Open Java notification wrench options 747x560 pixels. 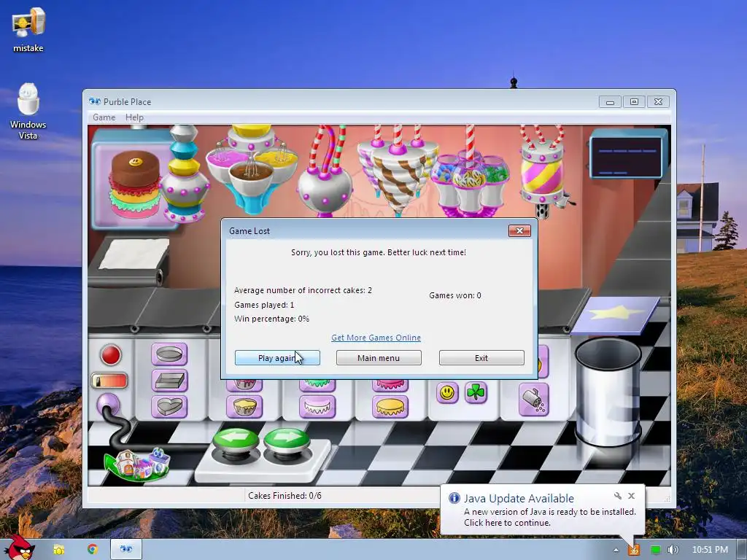tap(617, 496)
